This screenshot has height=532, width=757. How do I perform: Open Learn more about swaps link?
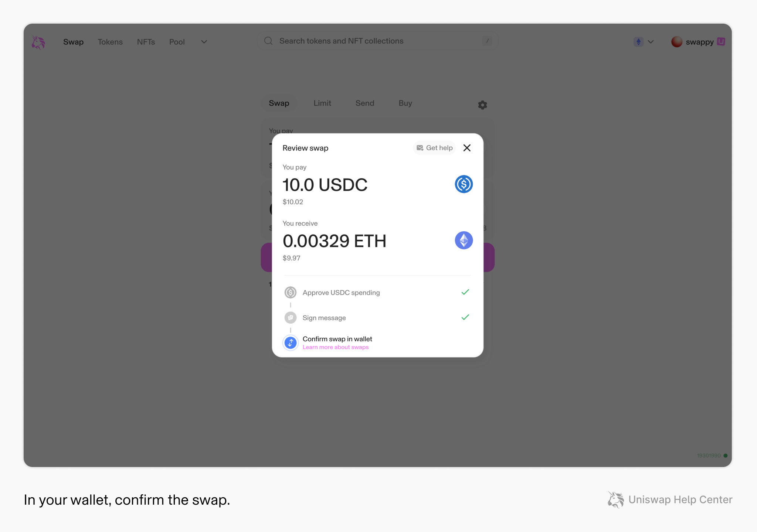click(336, 347)
